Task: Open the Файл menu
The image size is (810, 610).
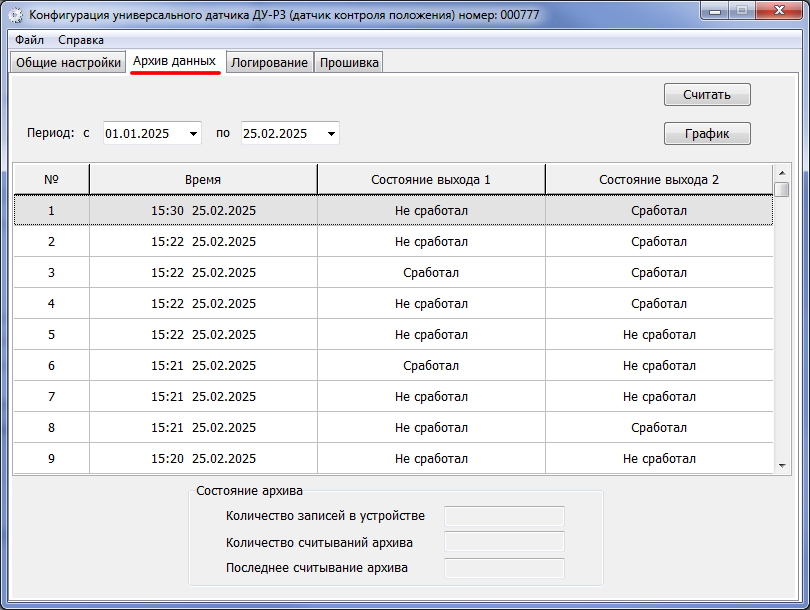Action: [x=29, y=40]
